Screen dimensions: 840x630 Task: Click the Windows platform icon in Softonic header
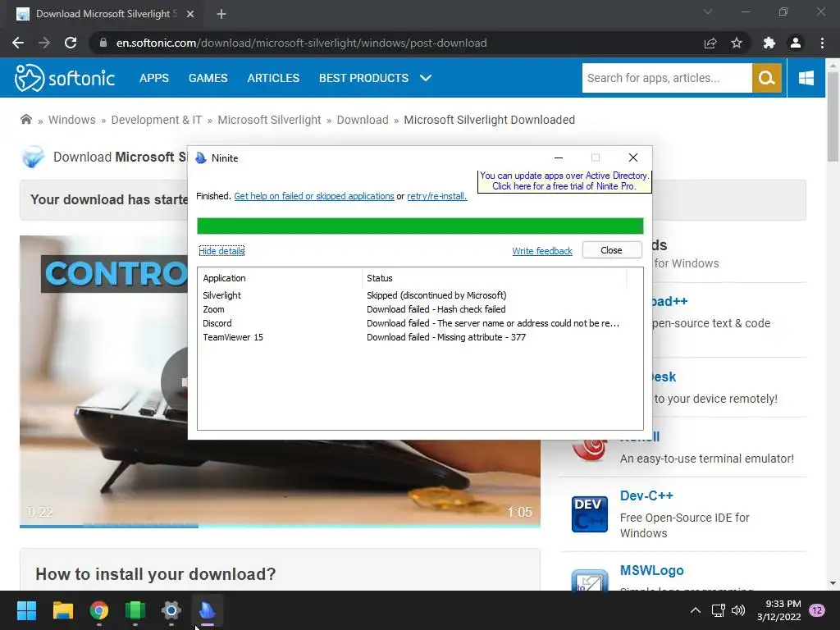click(x=806, y=78)
